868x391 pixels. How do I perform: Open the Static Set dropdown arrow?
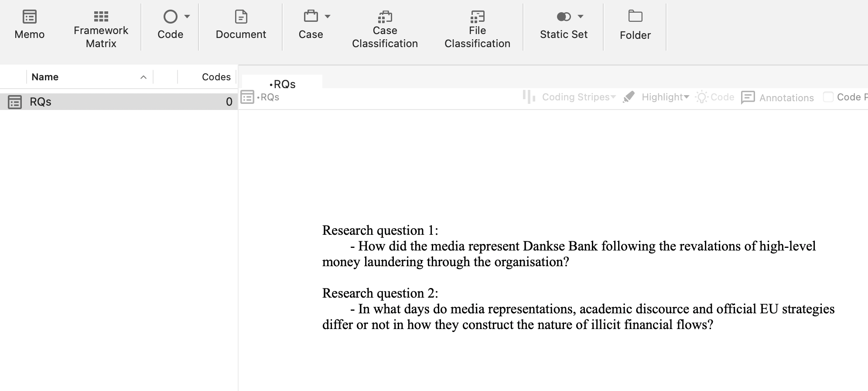[x=581, y=17]
